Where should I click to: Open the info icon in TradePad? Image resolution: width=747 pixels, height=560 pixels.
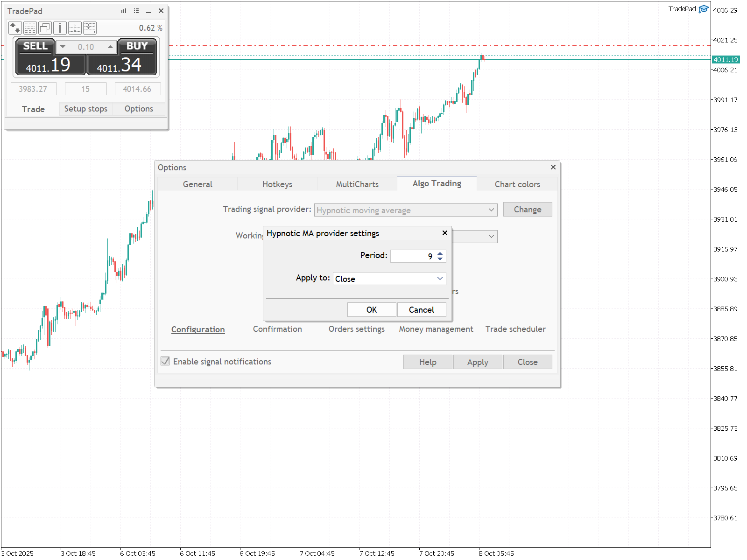(60, 28)
